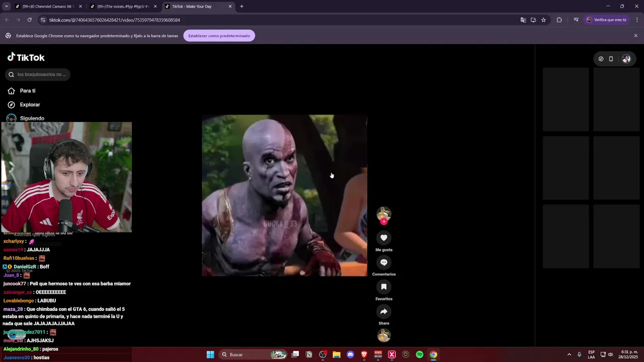
Task: Click chat username Lovablebongo
Action: pyautogui.click(x=19, y=301)
